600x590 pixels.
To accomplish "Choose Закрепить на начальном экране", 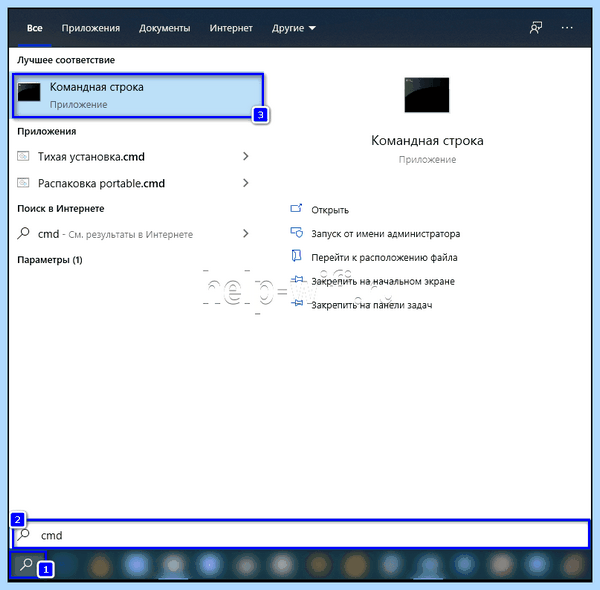I will [383, 281].
